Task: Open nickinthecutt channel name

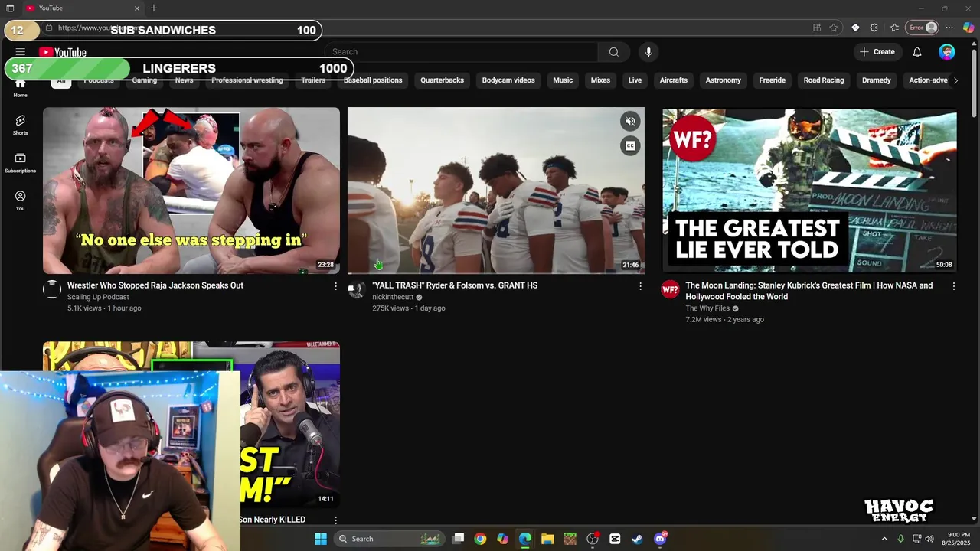Action: pos(393,297)
